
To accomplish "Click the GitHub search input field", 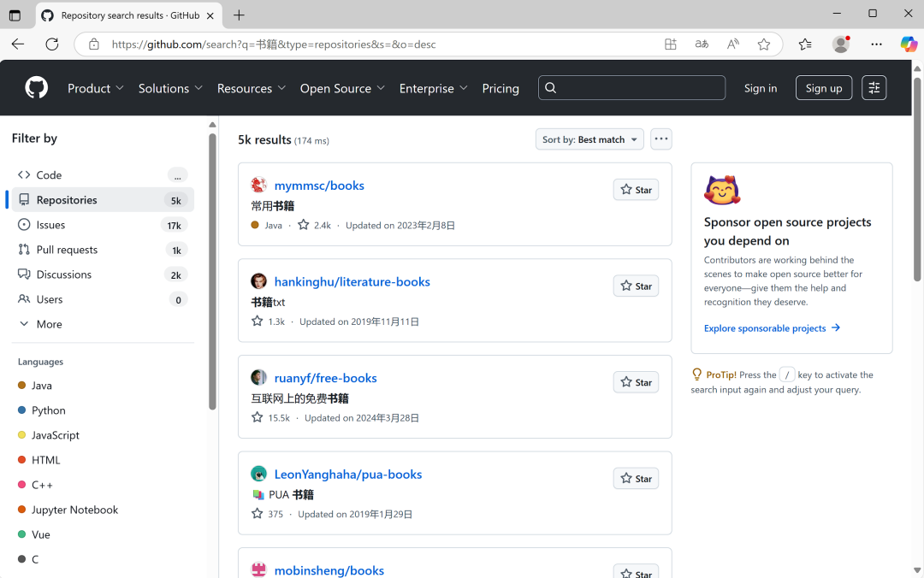I will tap(631, 88).
